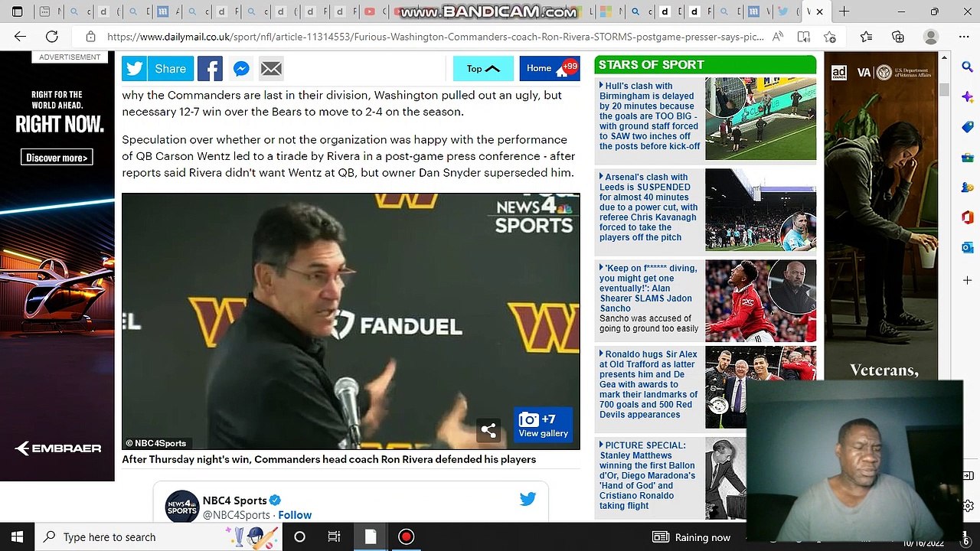The height and width of the screenshot is (551, 980).
Task: Read Alan Shearer slams Sancho story
Action: pyautogui.click(x=648, y=289)
